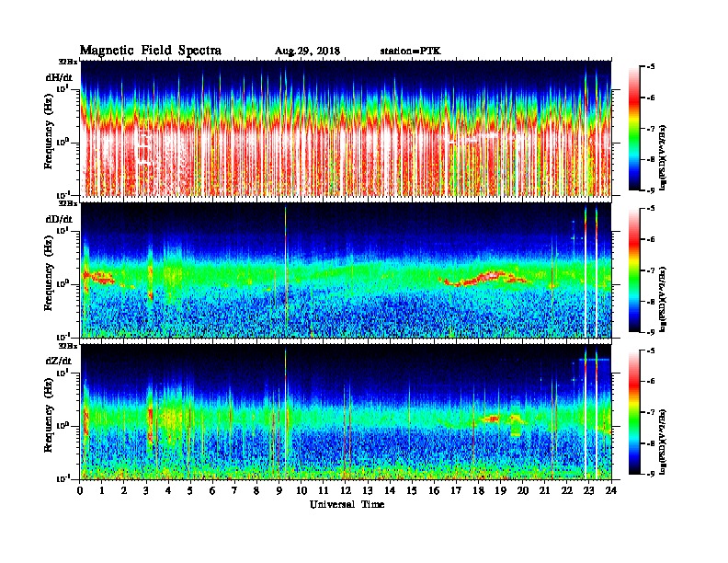The image size is (728, 563).
Task: Click the "station=PTK" label
Action: click(411, 52)
